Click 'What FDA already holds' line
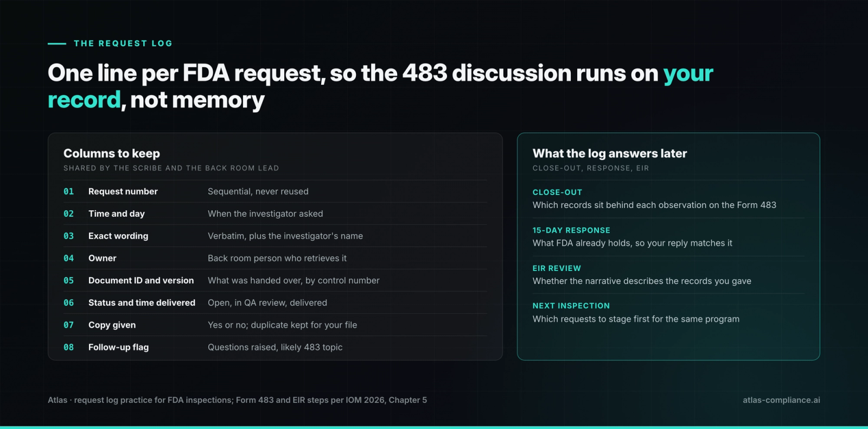This screenshot has height=429, width=868. coord(633,243)
